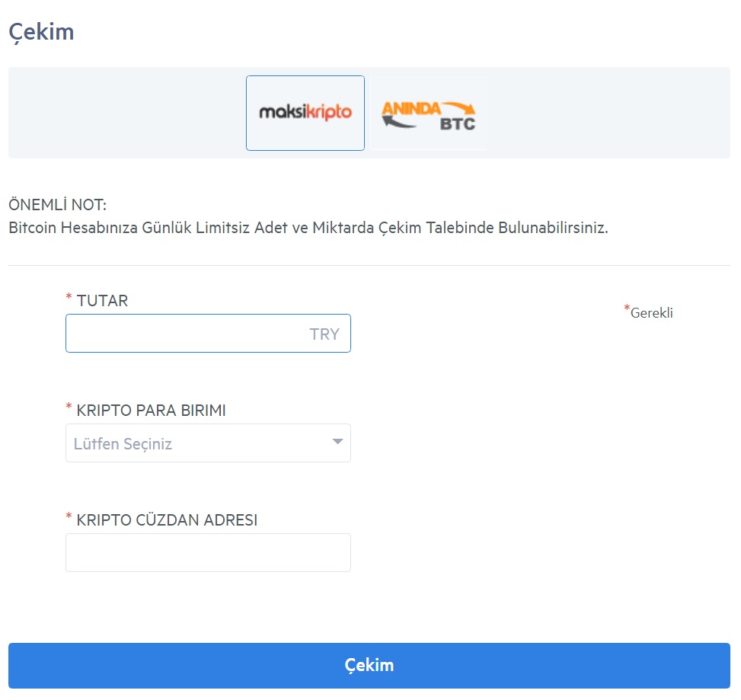
Task: Click the Lütfen Seçiniz placeholder text
Action: [123, 444]
